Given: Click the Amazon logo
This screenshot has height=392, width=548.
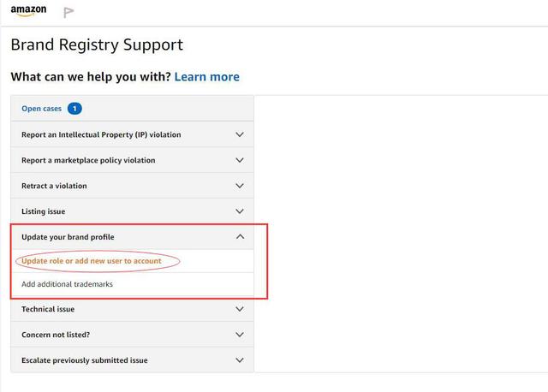Looking at the screenshot, I should click(x=28, y=11).
